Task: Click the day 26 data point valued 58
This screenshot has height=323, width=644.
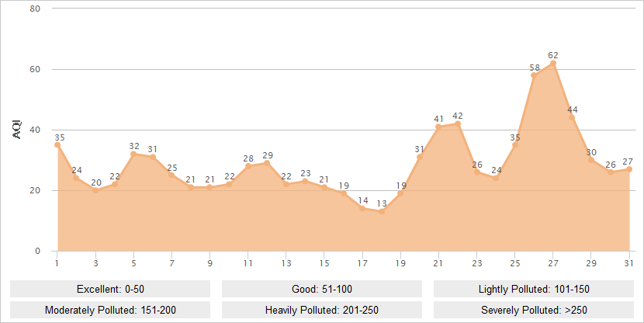Action: [534, 75]
